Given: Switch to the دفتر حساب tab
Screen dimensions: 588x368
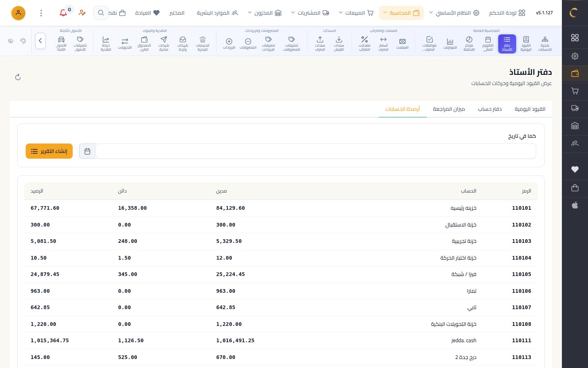Looking at the screenshot, I should (x=490, y=109).
